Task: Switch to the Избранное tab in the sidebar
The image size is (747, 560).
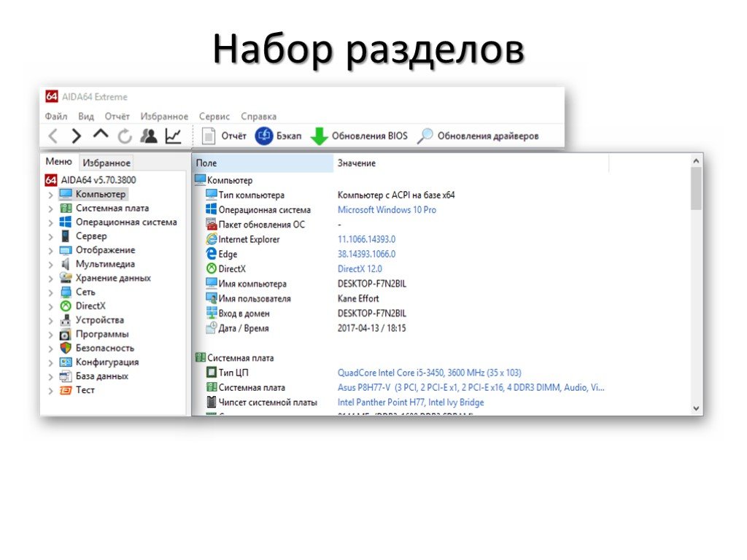Action: point(107,163)
